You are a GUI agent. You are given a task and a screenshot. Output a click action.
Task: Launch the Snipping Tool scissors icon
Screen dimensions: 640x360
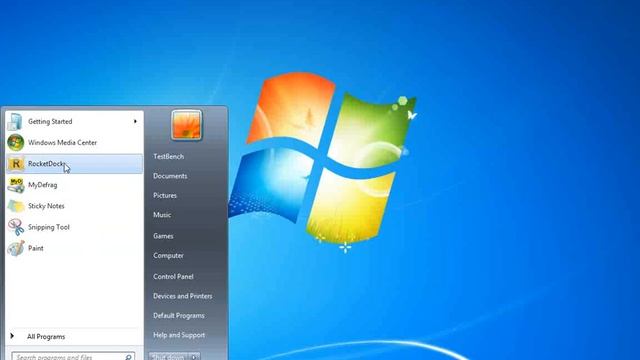16,227
